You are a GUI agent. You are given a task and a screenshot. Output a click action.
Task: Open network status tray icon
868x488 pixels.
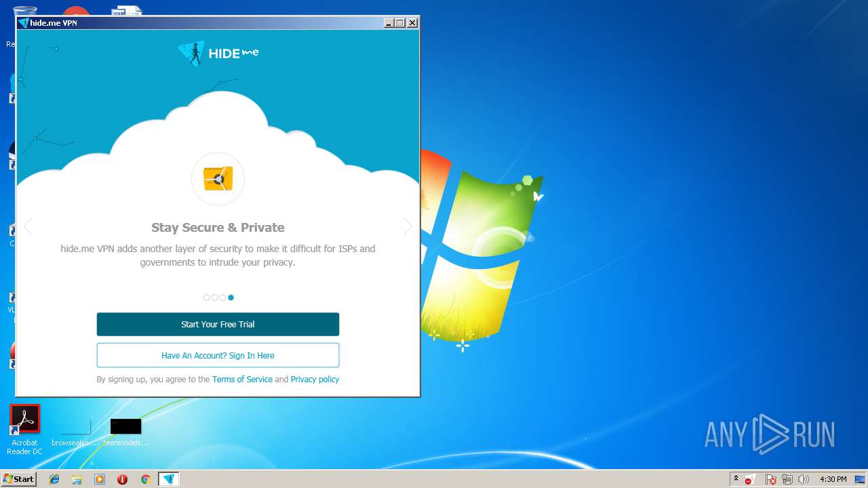[788, 480]
